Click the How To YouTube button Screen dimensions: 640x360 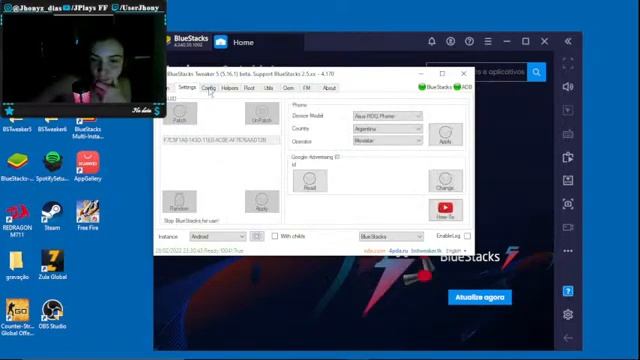click(x=445, y=210)
